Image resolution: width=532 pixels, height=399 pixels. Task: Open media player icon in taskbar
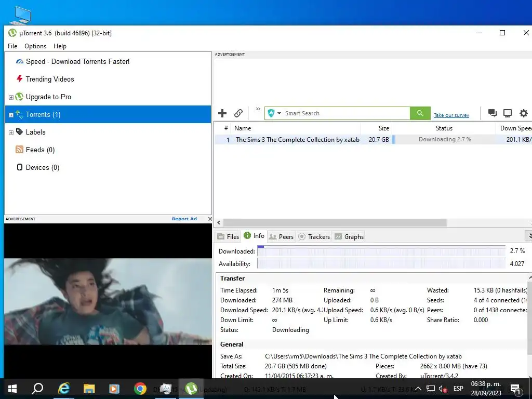114,389
